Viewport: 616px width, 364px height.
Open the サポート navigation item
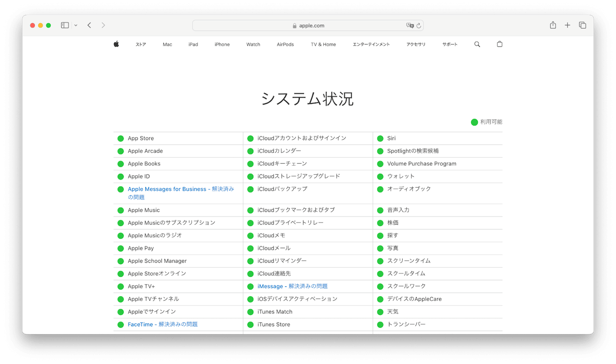coord(450,45)
